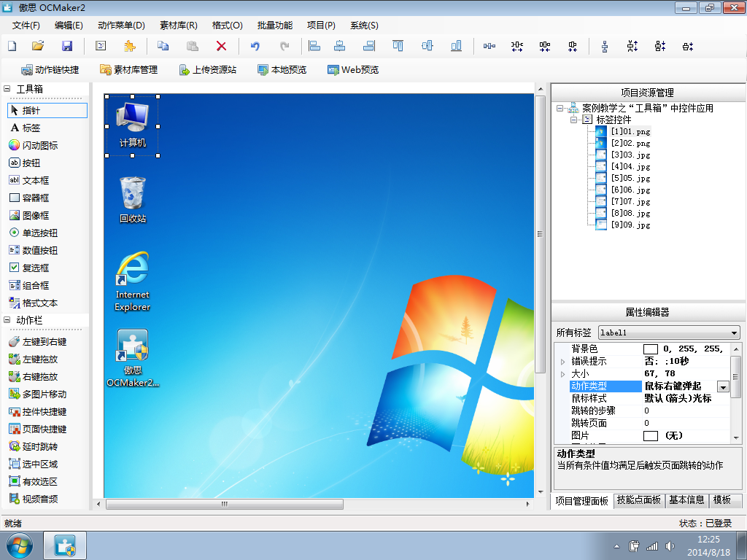The width and height of the screenshot is (747, 560).
Task: Collapse the 工具箱 section
Action: pos(7,88)
